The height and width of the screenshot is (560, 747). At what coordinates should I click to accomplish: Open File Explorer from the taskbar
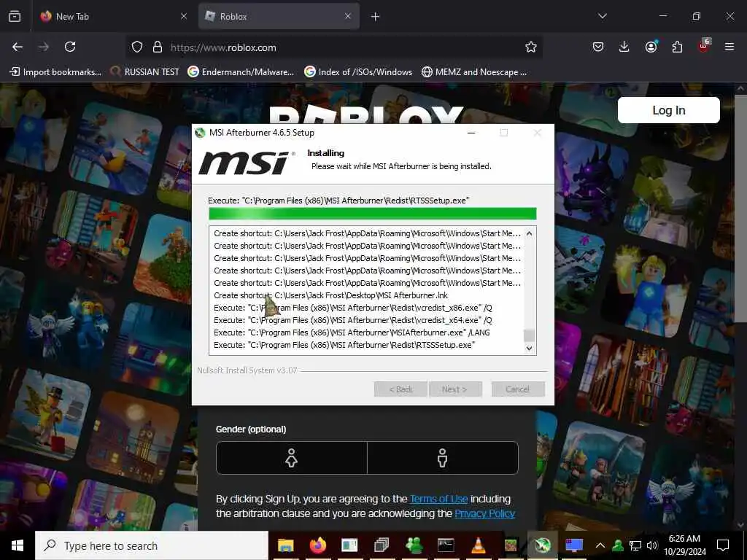285,545
